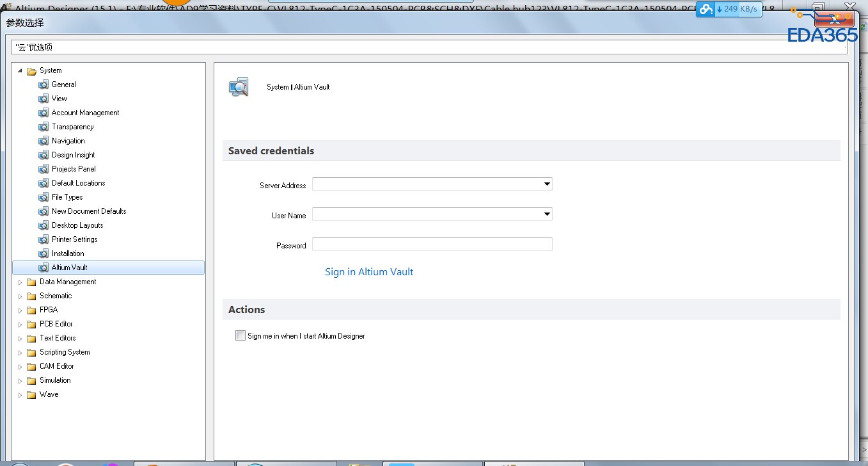Click the Text Editors folder icon

pyautogui.click(x=31, y=338)
